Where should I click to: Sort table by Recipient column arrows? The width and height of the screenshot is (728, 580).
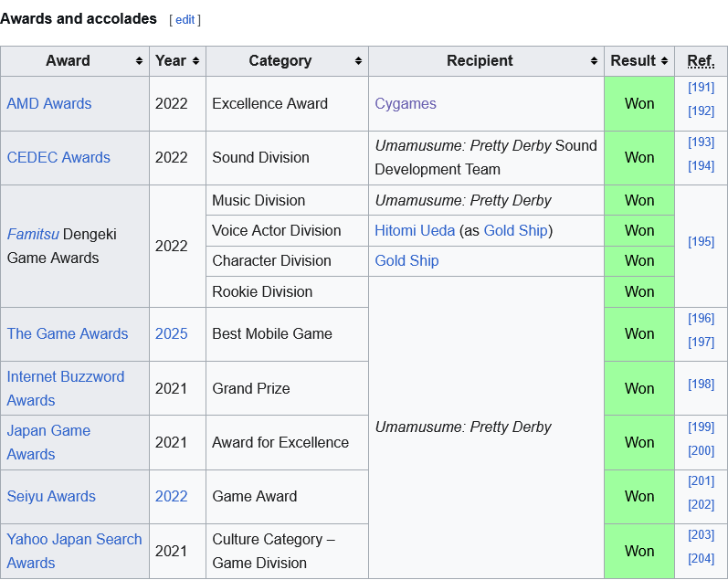pyautogui.click(x=594, y=61)
